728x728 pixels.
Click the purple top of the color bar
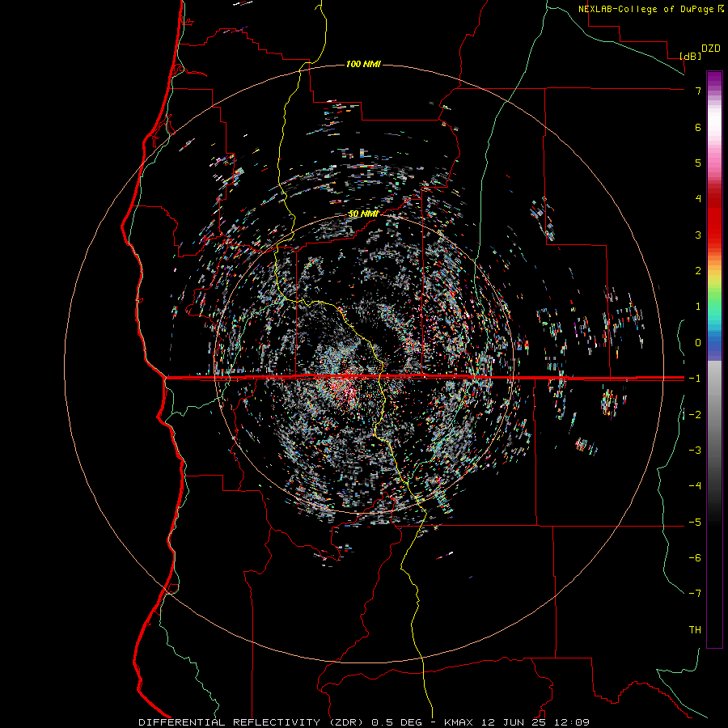714,78
